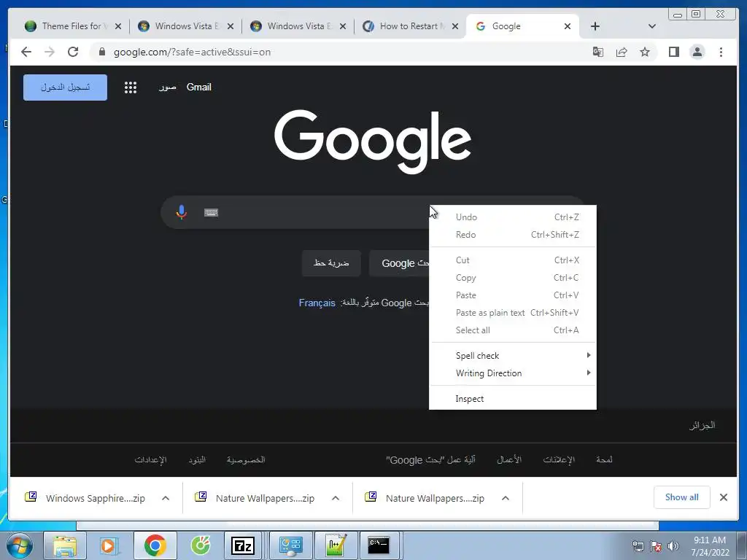Open the Terms footer link in Arabic

click(x=197, y=459)
